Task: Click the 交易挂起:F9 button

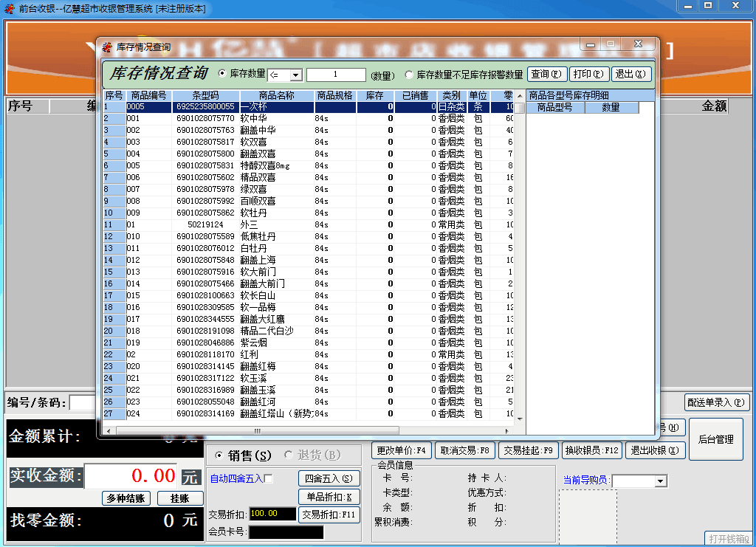Action: click(529, 450)
